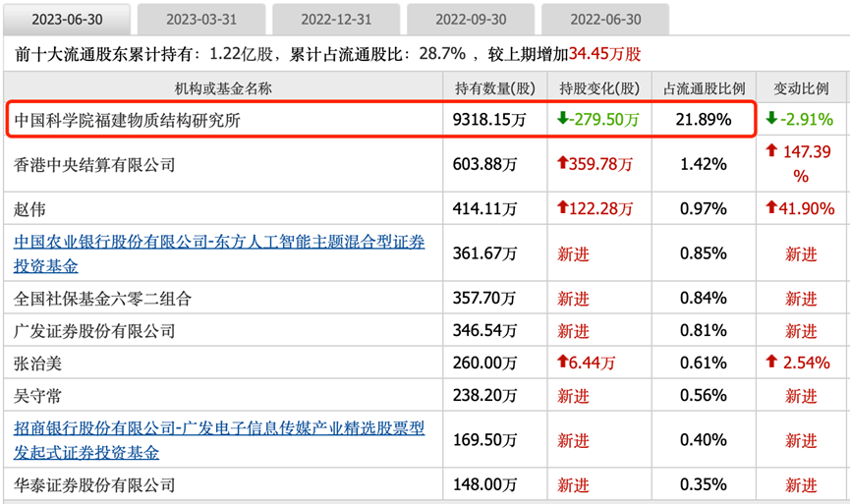The height and width of the screenshot is (504, 850).
Task: Click the -279.50万 change value
Action: pos(597,119)
